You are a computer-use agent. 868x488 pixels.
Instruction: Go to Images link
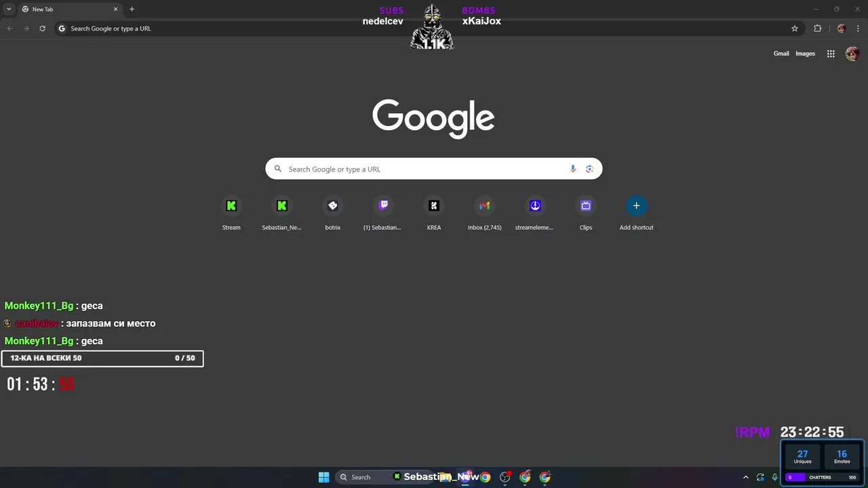[805, 54]
